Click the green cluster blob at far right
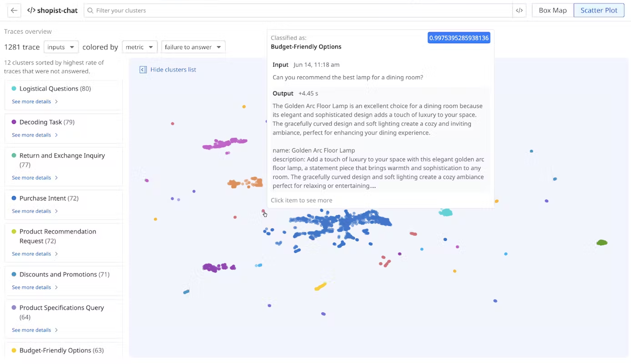This screenshot has height=364, width=631. (x=602, y=243)
